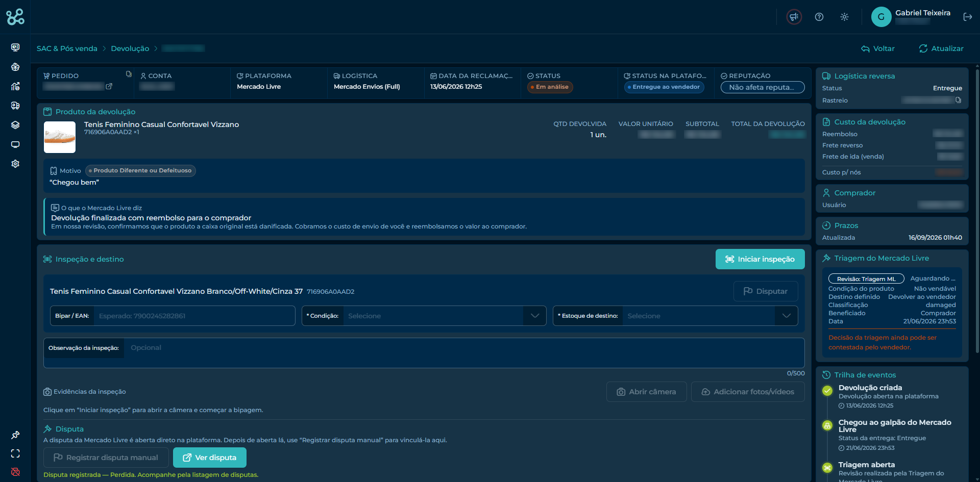Click the Atualizar button

coord(941,48)
